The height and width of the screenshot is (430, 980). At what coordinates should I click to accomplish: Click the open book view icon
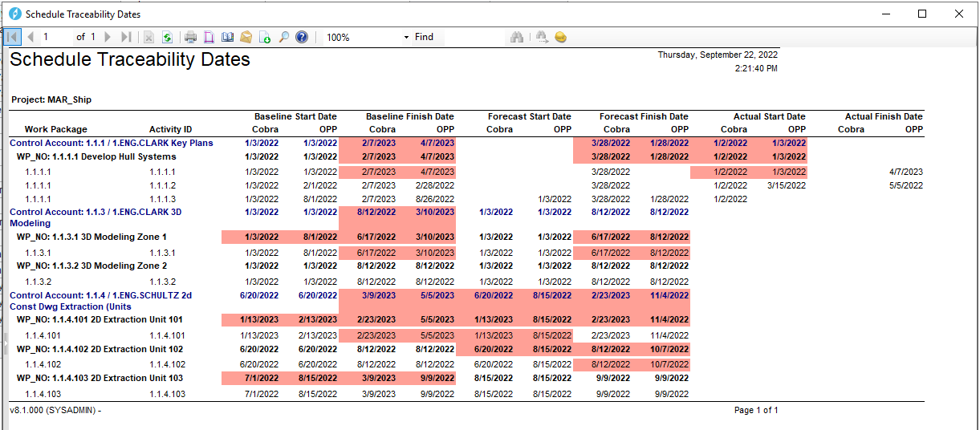click(227, 37)
